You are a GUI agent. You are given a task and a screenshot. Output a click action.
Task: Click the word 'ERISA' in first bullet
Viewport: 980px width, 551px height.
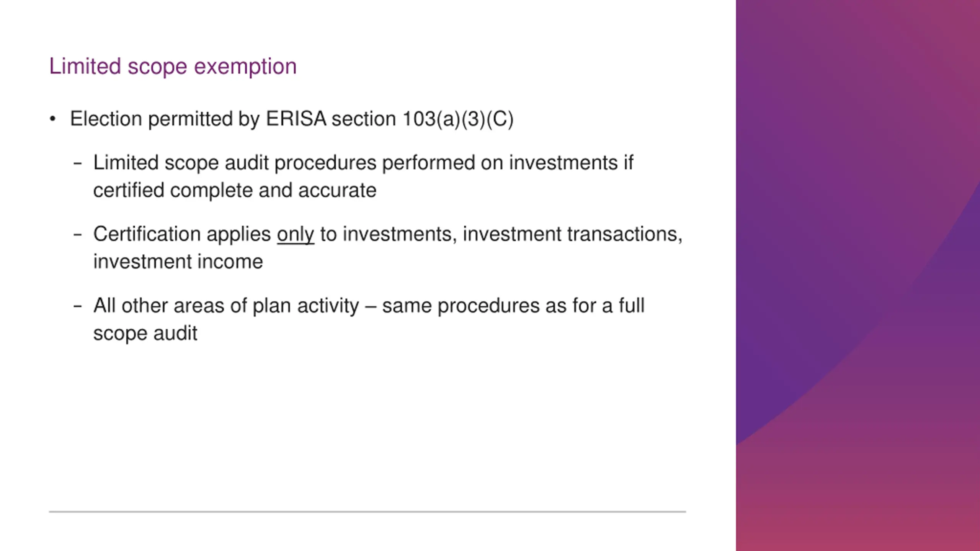(296, 119)
